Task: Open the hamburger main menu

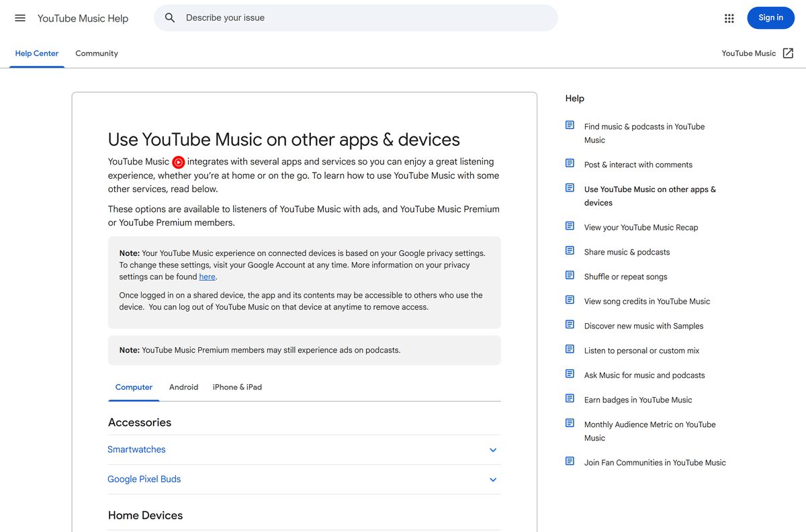Action: click(x=20, y=18)
